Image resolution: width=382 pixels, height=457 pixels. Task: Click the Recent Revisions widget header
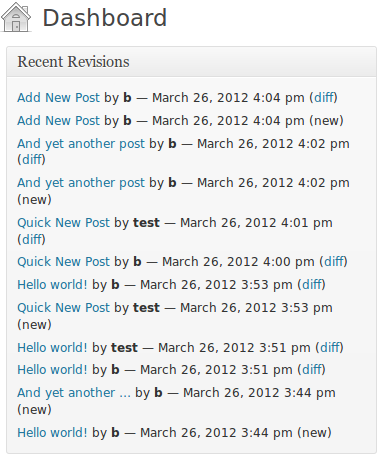coord(191,62)
